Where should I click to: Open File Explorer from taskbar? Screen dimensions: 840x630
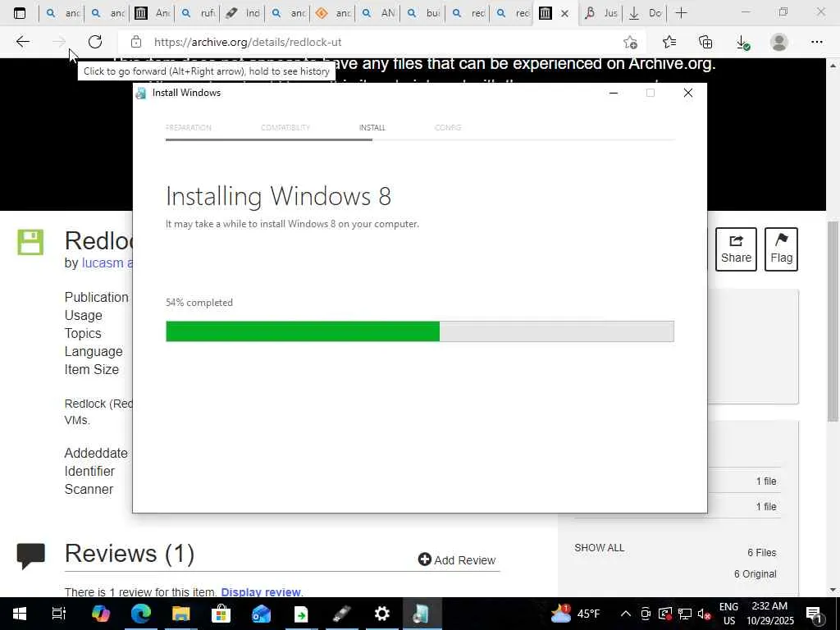coord(181,614)
